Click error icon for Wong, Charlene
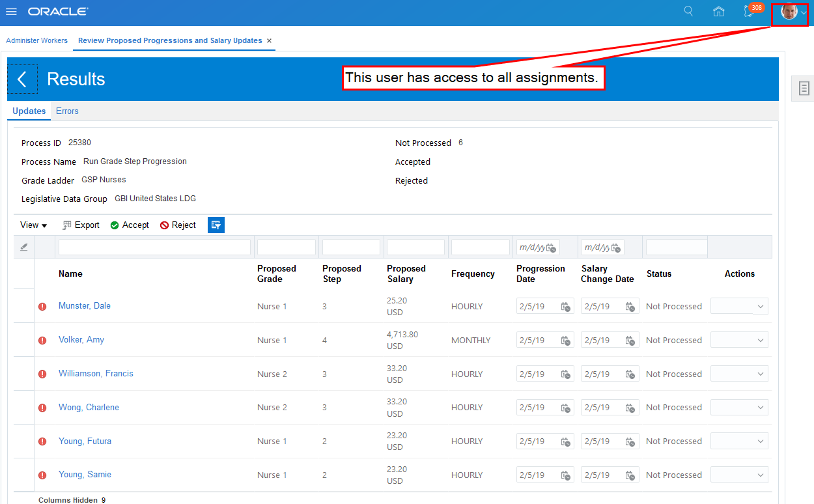Screen dimensions: 814x504 pyautogui.click(x=42, y=408)
